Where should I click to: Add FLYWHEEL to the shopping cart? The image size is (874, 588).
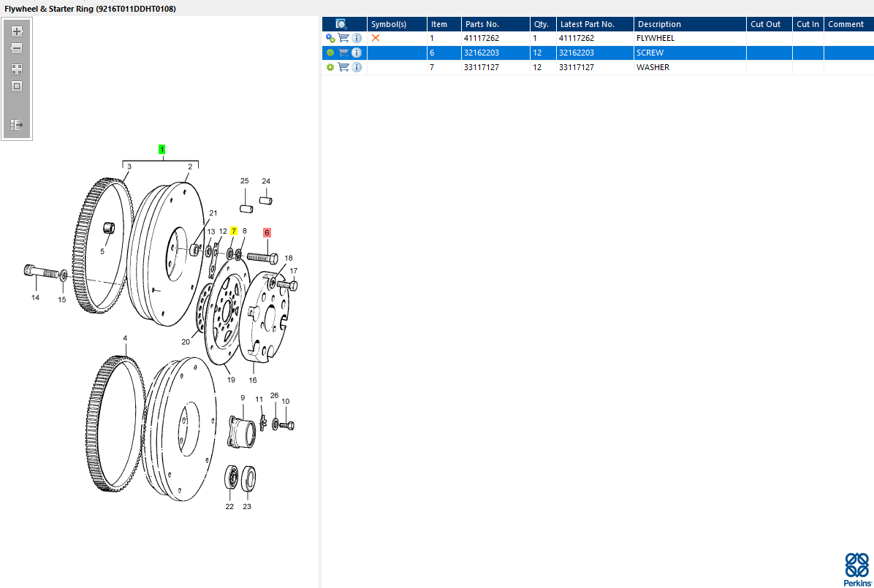[343, 38]
